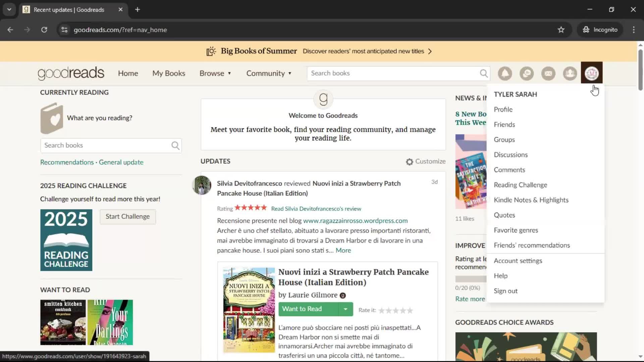Open the discussions chat bubble icon

point(527,73)
